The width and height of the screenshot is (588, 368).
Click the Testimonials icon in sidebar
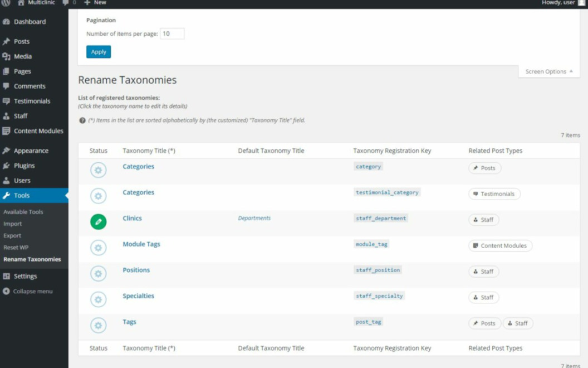click(6, 101)
